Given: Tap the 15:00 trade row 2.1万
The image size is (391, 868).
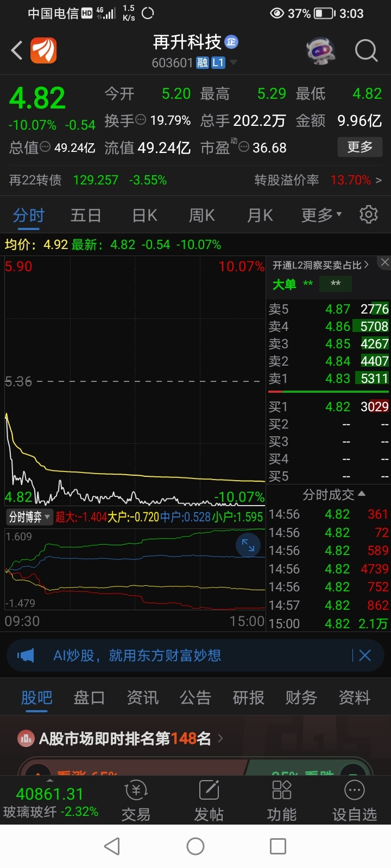Looking at the screenshot, I should click(329, 623).
